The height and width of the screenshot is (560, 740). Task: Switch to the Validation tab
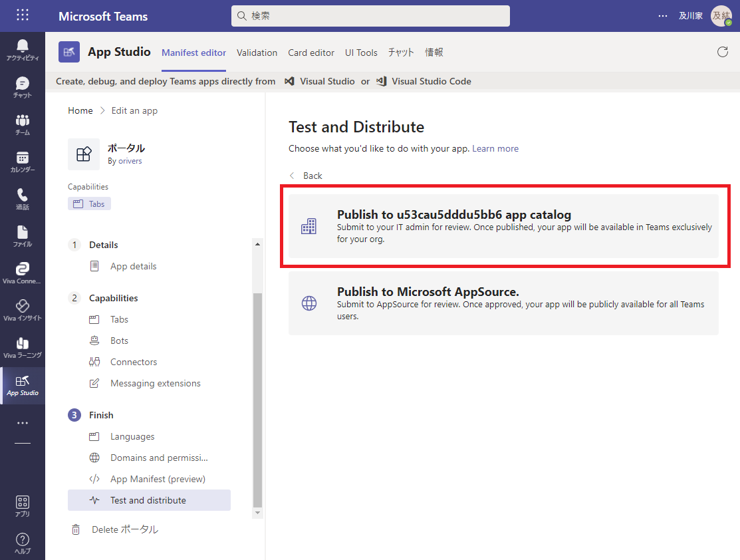pyautogui.click(x=257, y=53)
